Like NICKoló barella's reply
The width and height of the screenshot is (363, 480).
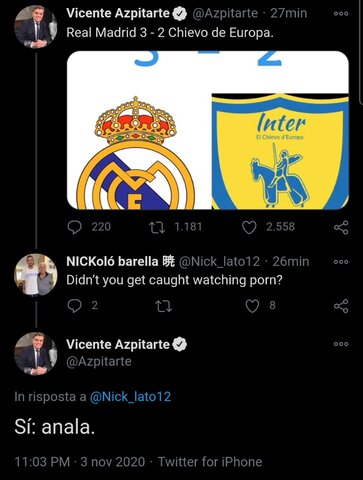pos(252,306)
